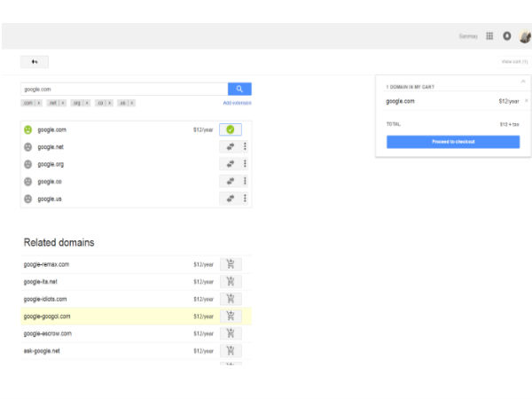Add google-googol.com to cart
The height and width of the screenshot is (399, 532).
[230, 316]
